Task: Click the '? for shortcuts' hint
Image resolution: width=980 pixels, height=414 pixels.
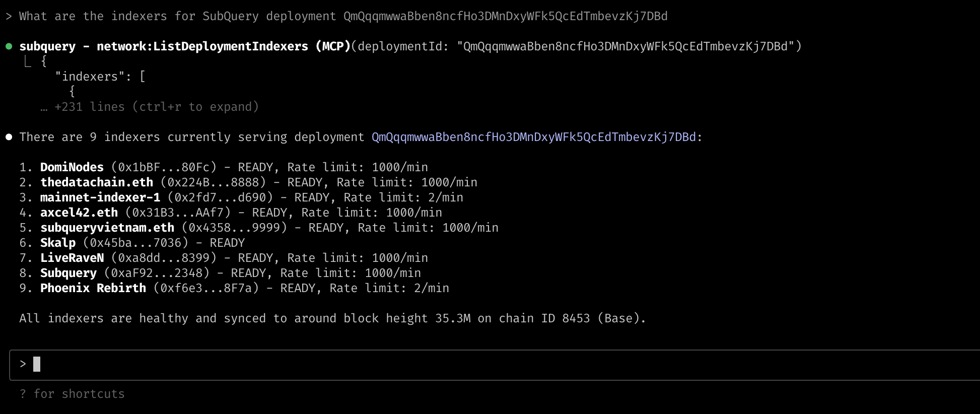Action: [72, 394]
